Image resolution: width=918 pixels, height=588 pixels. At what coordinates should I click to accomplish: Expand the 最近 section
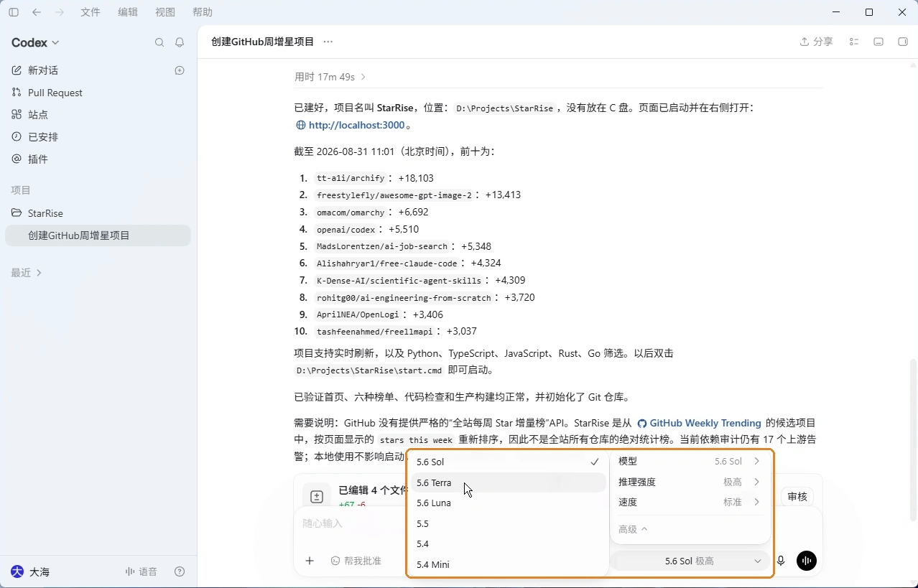pos(27,273)
